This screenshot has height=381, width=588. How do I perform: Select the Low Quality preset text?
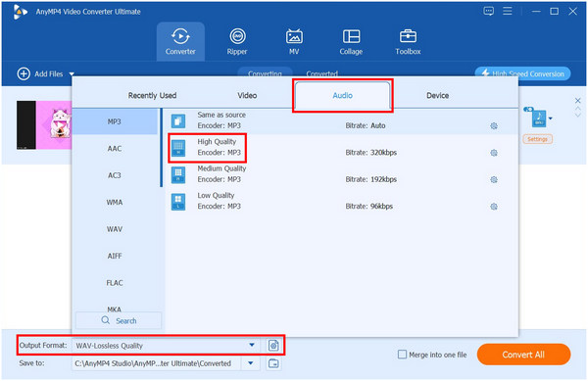click(216, 196)
